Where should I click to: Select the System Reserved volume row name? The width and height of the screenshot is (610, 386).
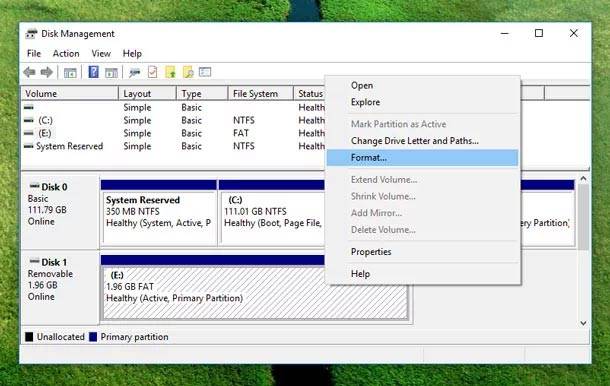click(x=70, y=146)
